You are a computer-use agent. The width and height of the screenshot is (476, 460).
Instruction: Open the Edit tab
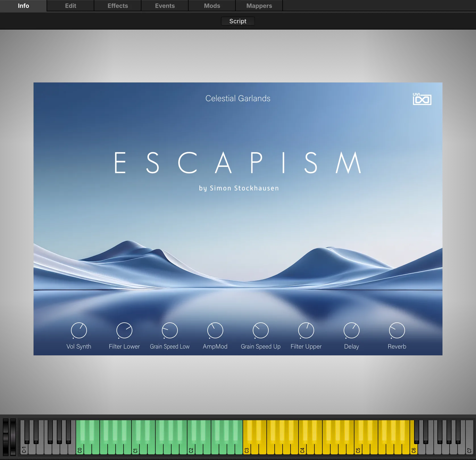(70, 6)
